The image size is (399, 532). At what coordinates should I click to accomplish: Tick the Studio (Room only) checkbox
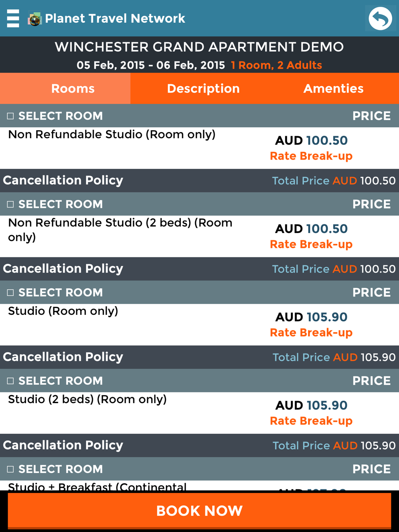[x=11, y=293]
